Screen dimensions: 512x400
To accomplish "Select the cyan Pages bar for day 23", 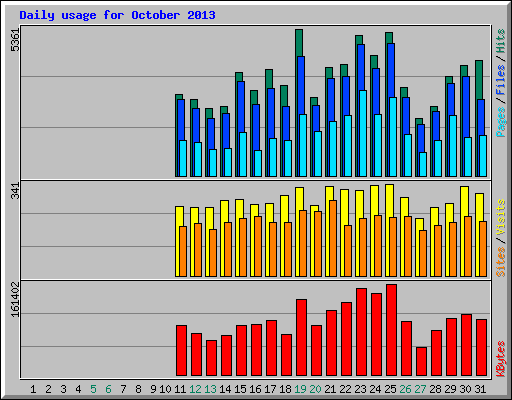I will point(363,133).
